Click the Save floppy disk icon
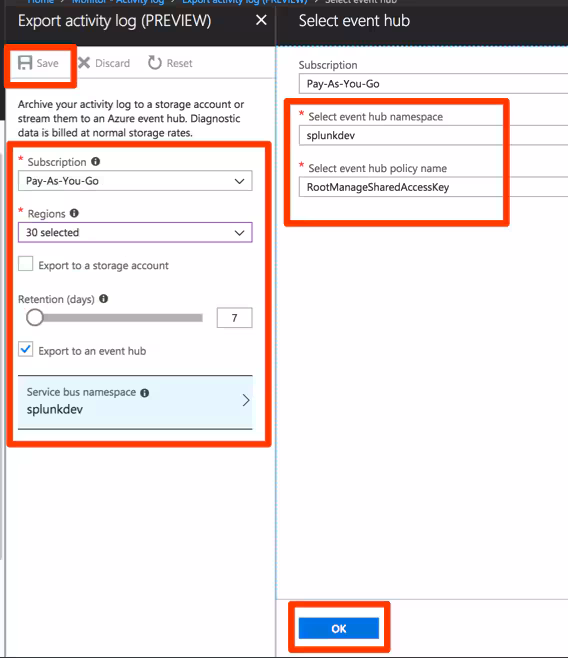Image resolution: width=568 pixels, height=658 pixels. (x=25, y=63)
